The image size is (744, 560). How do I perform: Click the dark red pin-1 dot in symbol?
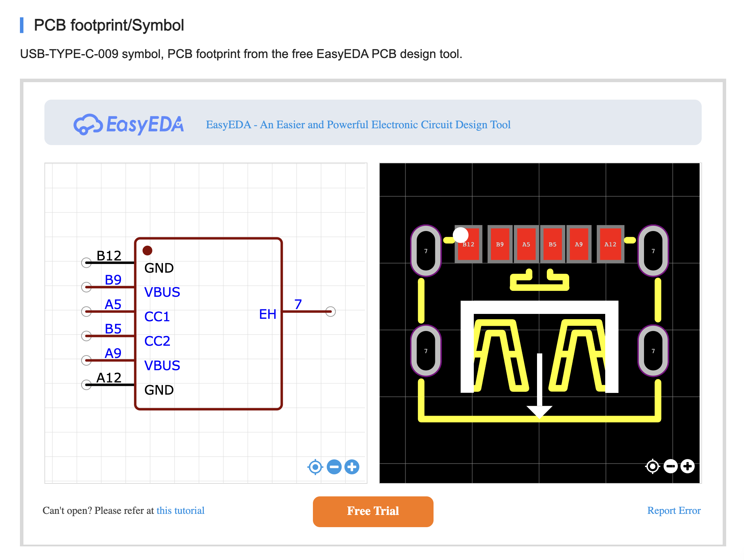(147, 250)
